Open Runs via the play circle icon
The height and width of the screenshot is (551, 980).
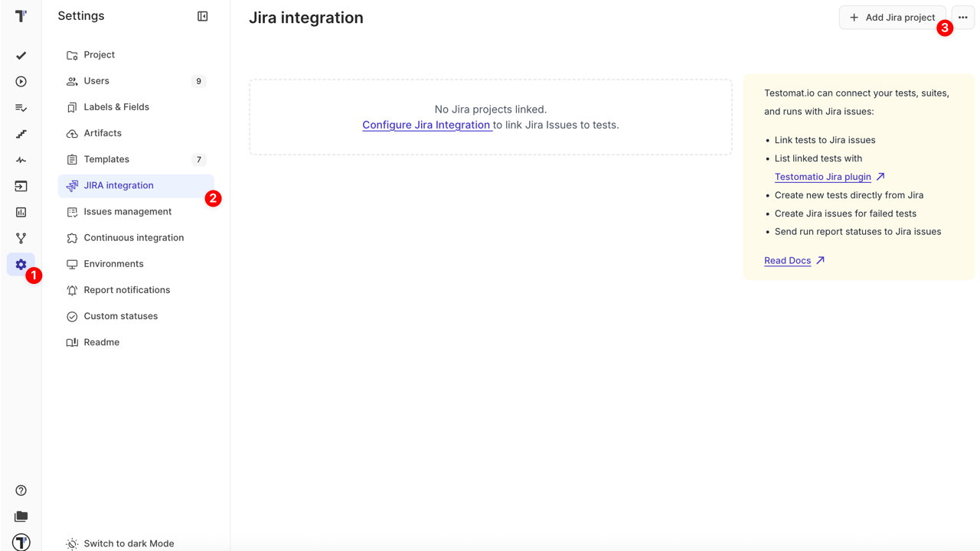click(x=21, y=81)
